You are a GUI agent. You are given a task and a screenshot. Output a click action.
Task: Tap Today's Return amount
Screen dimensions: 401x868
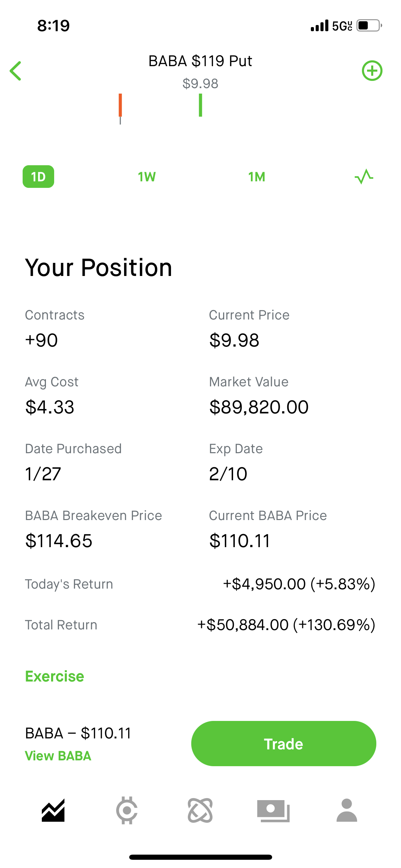click(299, 584)
